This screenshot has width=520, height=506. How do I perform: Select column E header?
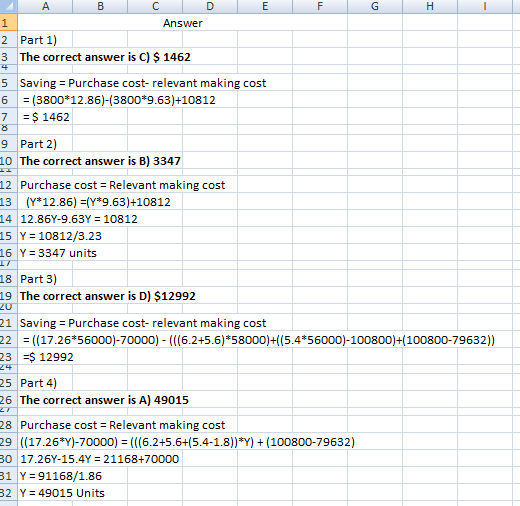point(265,6)
